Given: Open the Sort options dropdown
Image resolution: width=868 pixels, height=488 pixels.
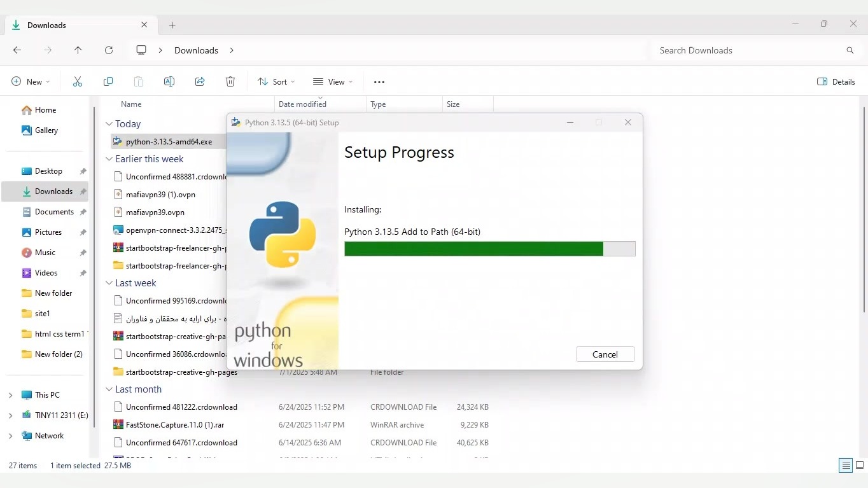Looking at the screenshot, I should coord(276,81).
